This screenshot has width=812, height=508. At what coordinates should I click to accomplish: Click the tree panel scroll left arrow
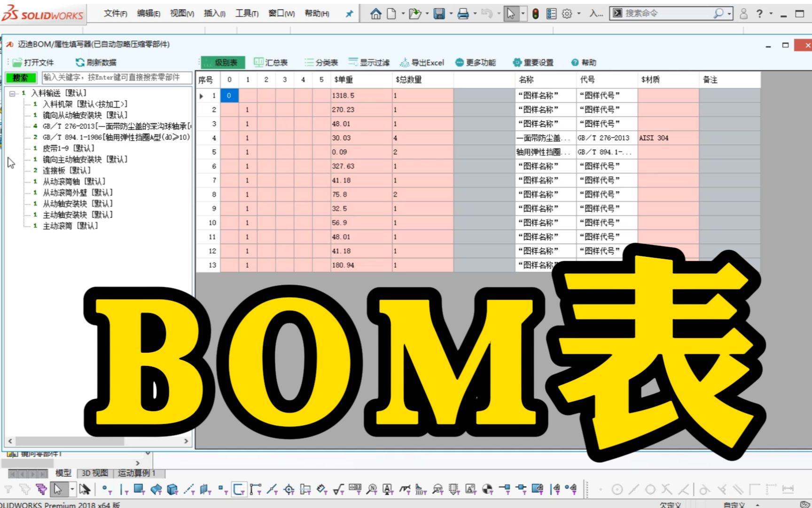pyautogui.click(x=10, y=441)
